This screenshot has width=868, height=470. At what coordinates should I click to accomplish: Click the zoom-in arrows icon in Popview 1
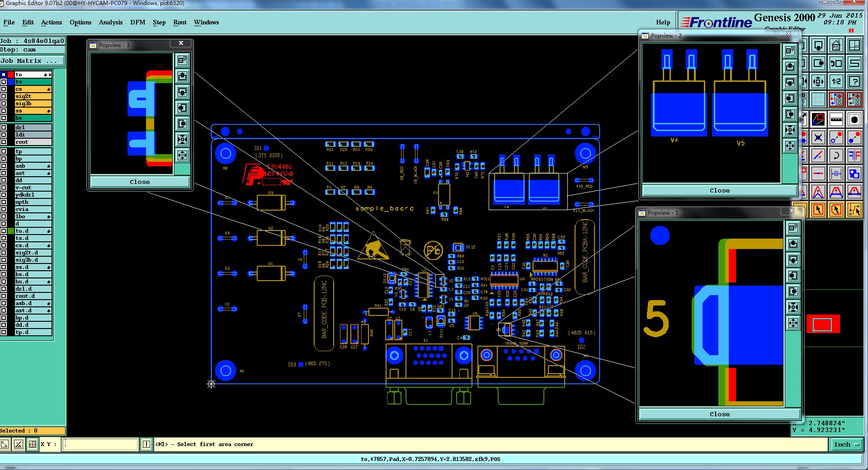coord(793,307)
